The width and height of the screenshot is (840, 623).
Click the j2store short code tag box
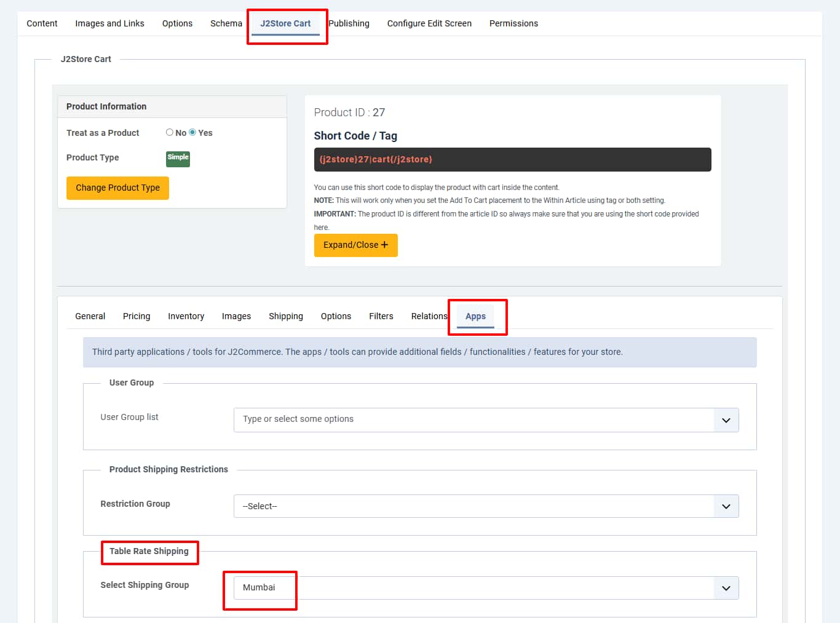[512, 159]
